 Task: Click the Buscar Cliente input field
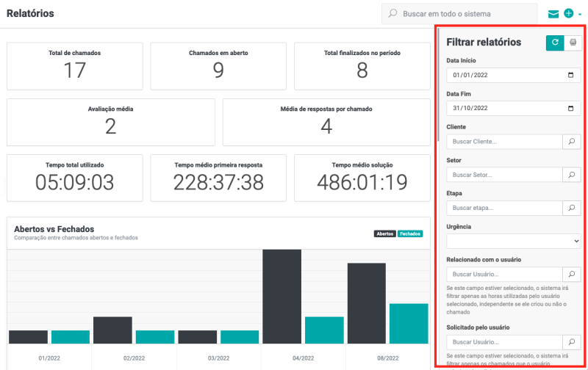[x=503, y=142]
